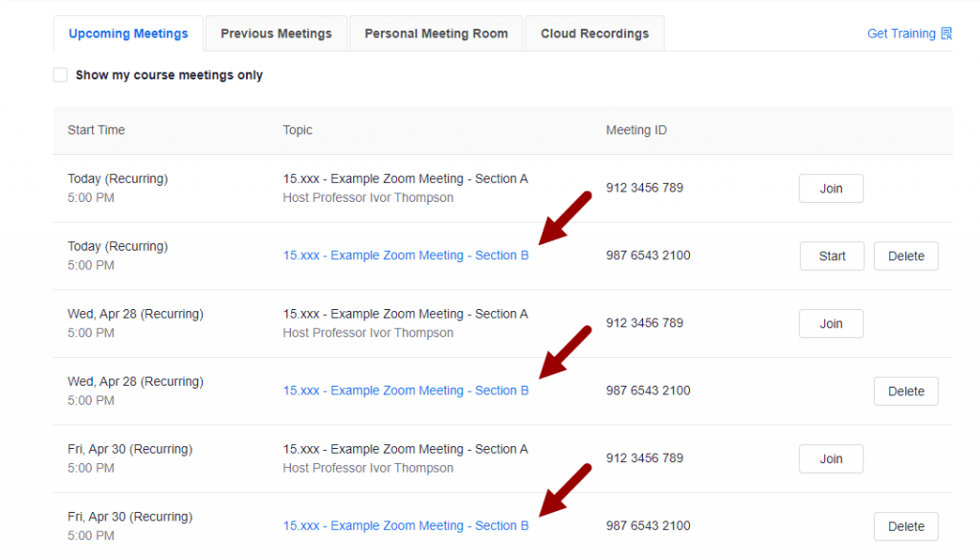
Task: Click the Get Training video icon
Action: tap(946, 33)
